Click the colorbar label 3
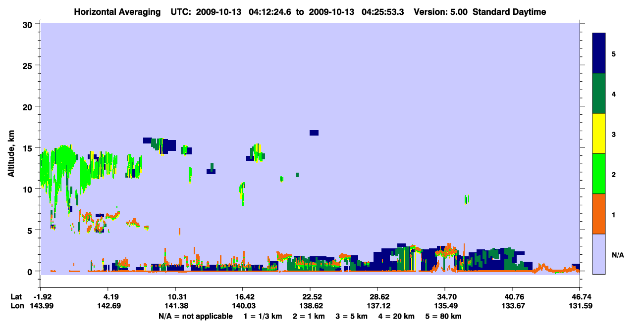 pyautogui.click(x=614, y=134)
